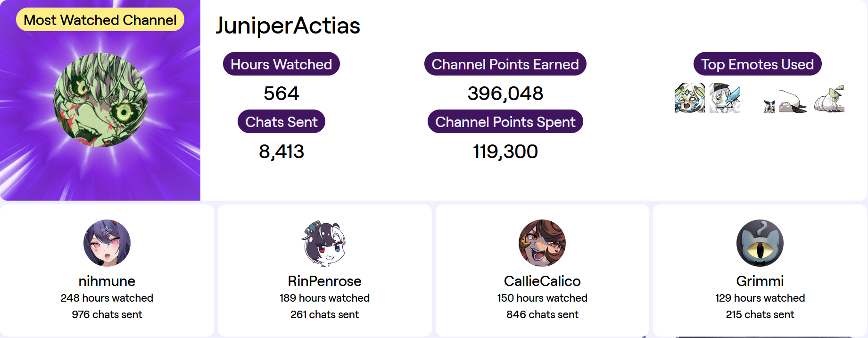Click the small third emote icon
The height and width of the screenshot is (338, 868).
pos(769,106)
